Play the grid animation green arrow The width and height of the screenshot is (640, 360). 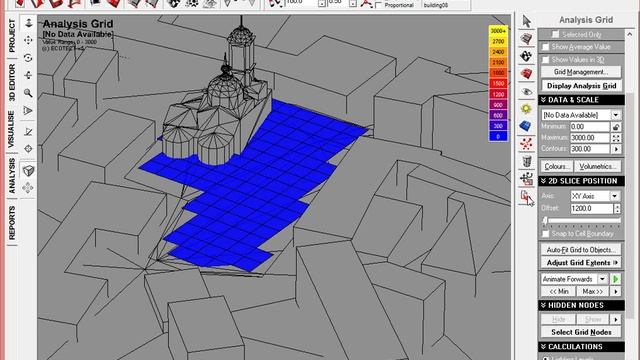pos(616,279)
